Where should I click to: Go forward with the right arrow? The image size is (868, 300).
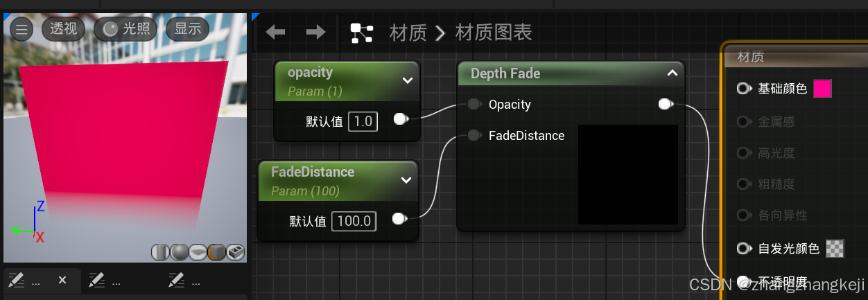[x=316, y=32]
